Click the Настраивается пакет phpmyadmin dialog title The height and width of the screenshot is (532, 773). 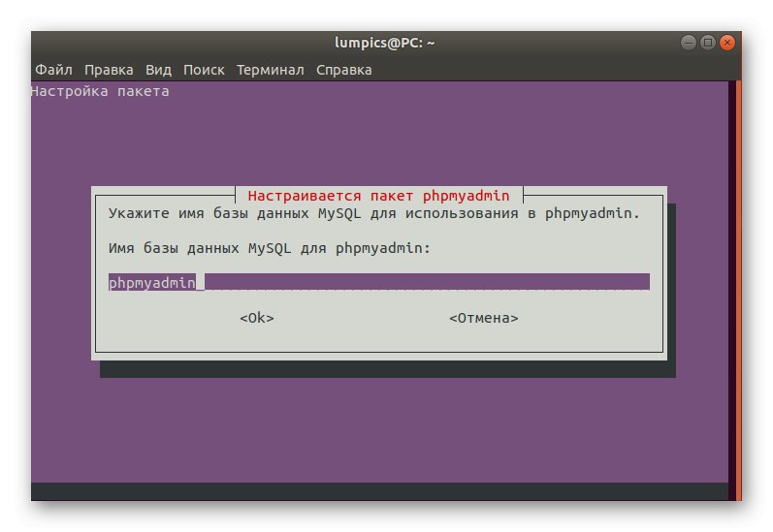(378, 196)
